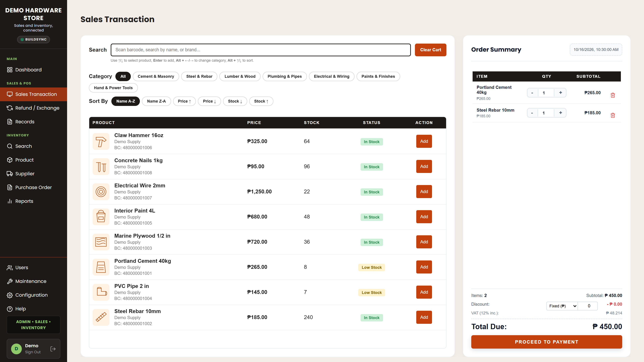The height and width of the screenshot is (362, 644).
Task: Filter by Hand & Power Tools category
Action: coord(113,88)
